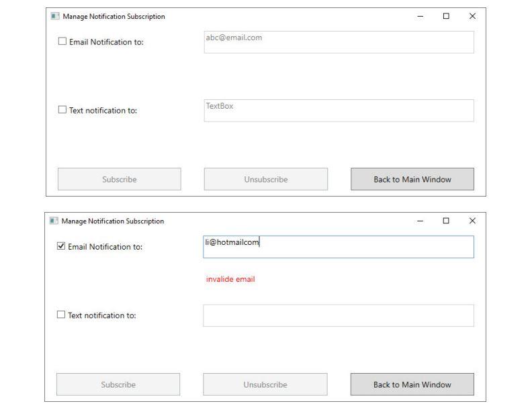Click the red 'invalide email' message
Viewport: 532px width, 420px height.
point(230,279)
